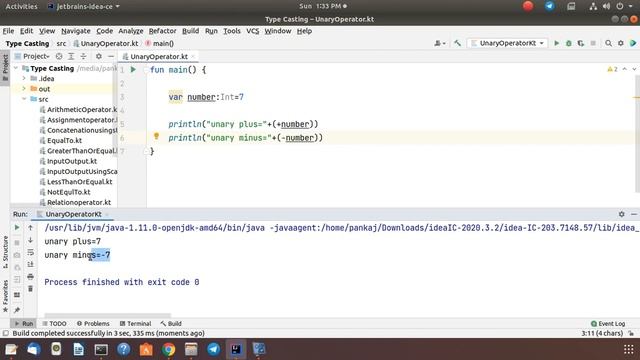Open the Build menu
This screenshot has height=360, width=640.
pyautogui.click(x=190, y=31)
